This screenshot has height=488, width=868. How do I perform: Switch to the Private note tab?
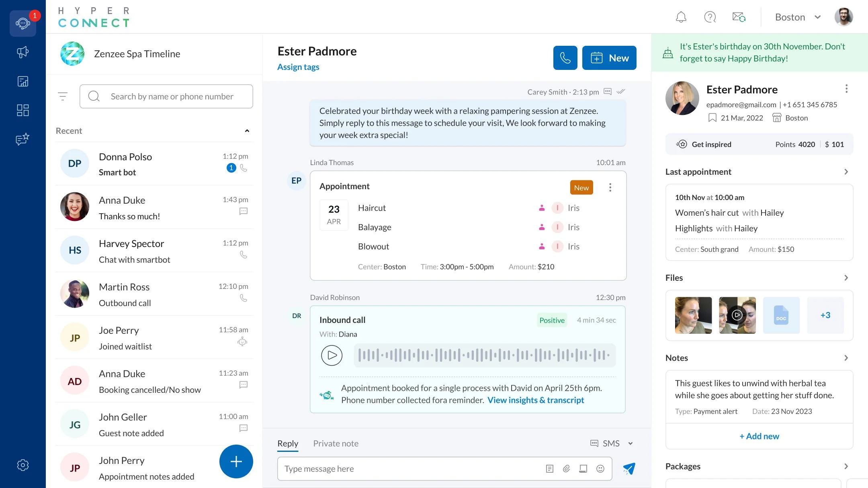click(336, 443)
